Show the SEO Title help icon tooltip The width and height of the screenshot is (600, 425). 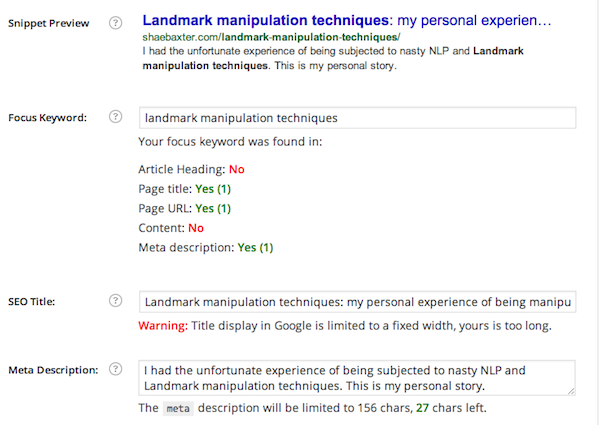[x=116, y=301]
